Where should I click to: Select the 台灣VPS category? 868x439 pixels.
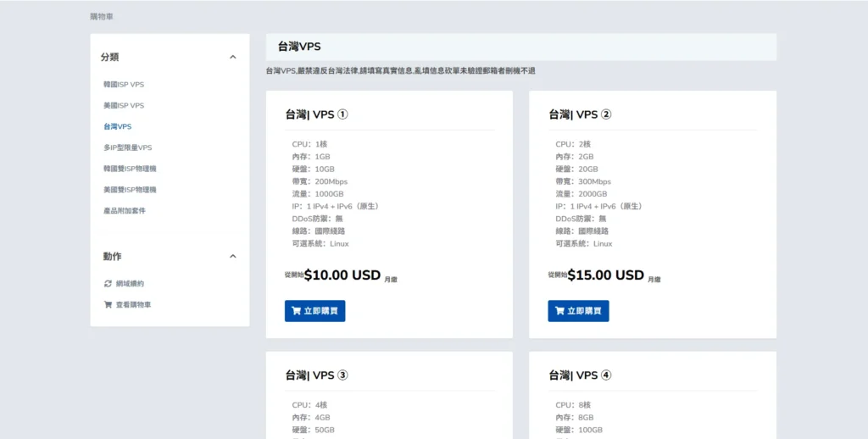pyautogui.click(x=117, y=127)
